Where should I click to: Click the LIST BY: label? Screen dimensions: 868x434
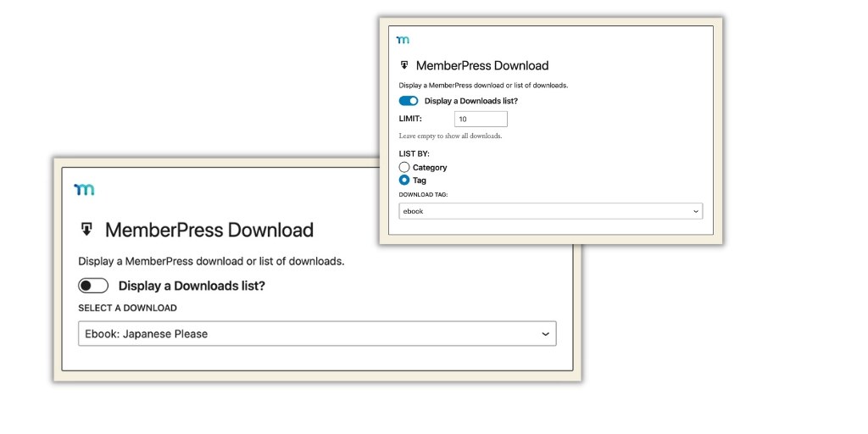pyautogui.click(x=414, y=154)
